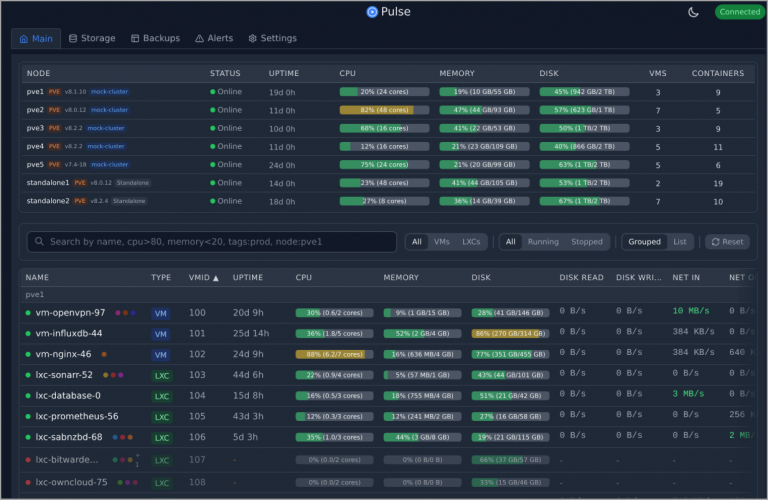Click the STATUS column header in nodes table
The height and width of the screenshot is (500, 768).
(x=225, y=73)
